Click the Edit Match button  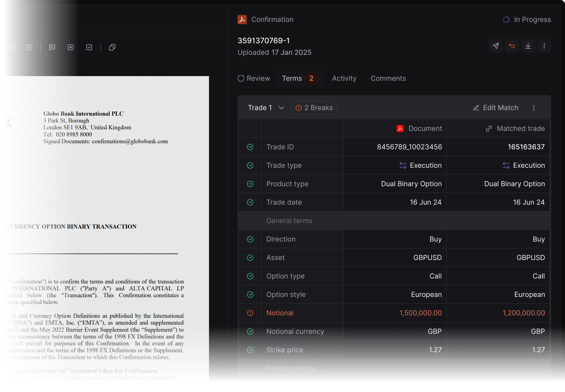tap(496, 108)
